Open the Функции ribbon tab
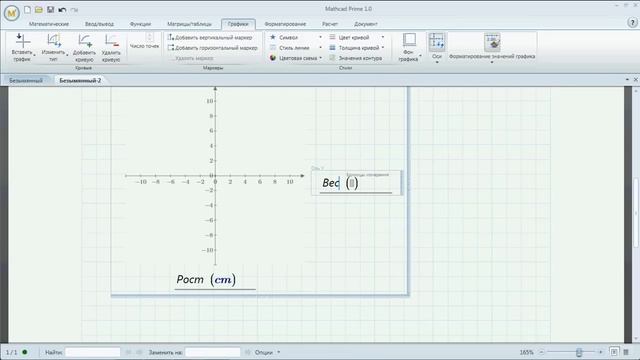The image size is (640, 360). coord(140,24)
